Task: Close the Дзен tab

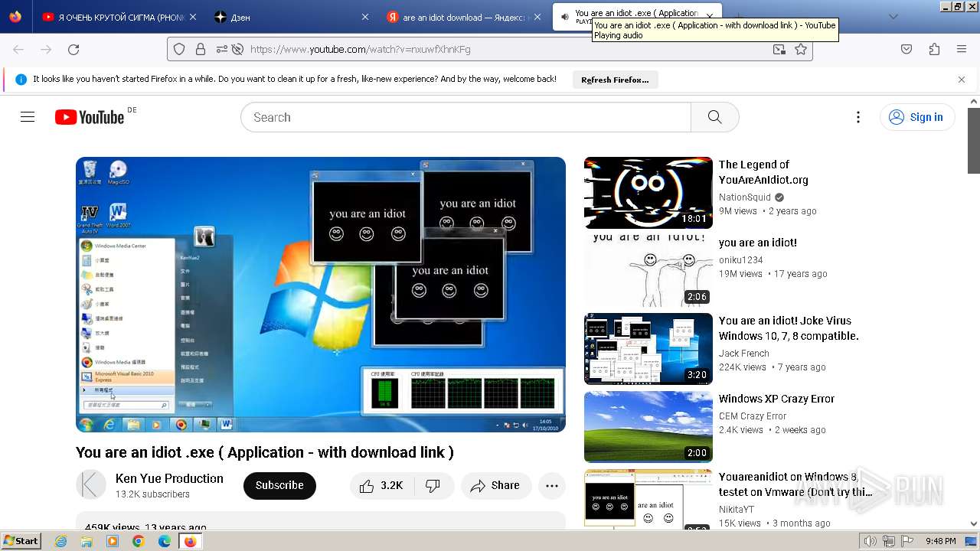Action: click(x=365, y=17)
